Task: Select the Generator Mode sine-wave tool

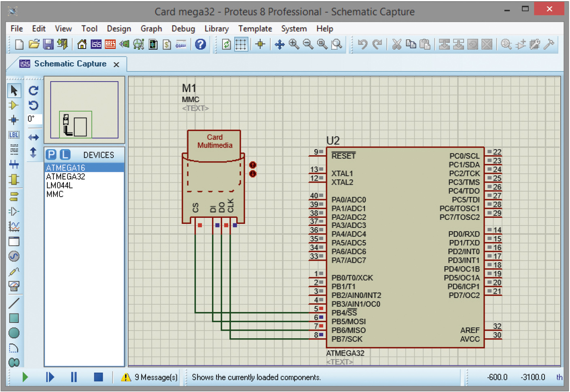Action: coord(14,256)
